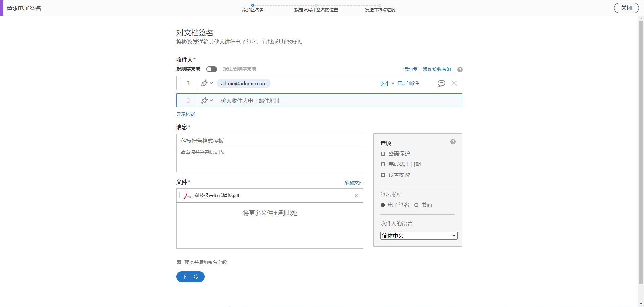Remove file 科技报告格式模板.pdf with its X
Viewport: 644px width, 307px height.
click(x=356, y=196)
